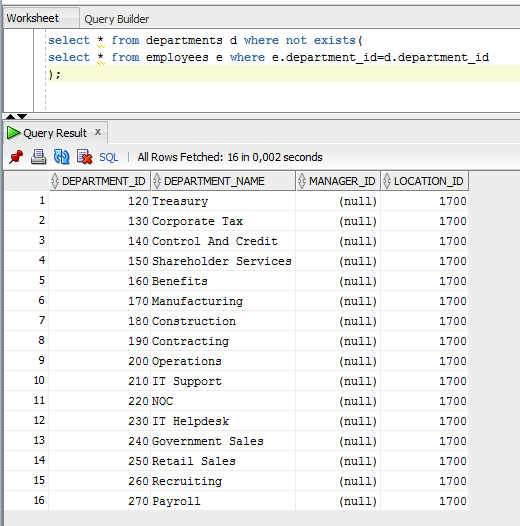Viewport: 520px width, 526px height.
Task: Click the pin (freeze view) icon
Action: [16, 157]
